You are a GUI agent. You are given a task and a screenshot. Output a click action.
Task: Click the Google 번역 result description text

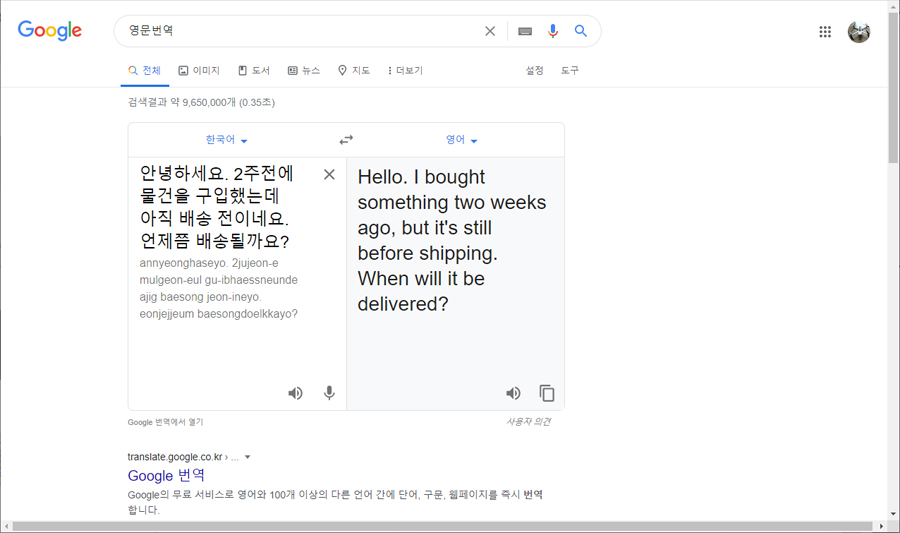(x=335, y=502)
